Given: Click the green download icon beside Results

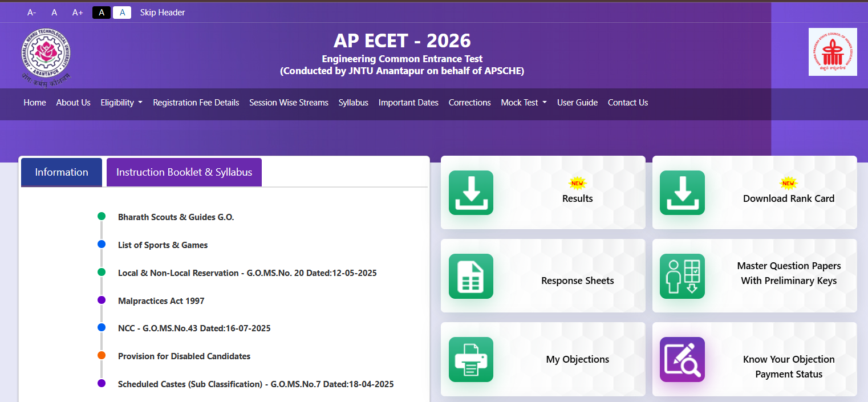Looking at the screenshot, I should [471, 193].
